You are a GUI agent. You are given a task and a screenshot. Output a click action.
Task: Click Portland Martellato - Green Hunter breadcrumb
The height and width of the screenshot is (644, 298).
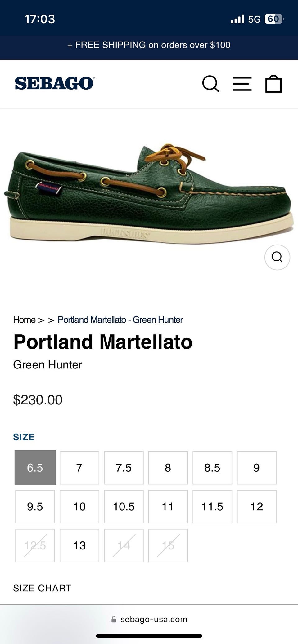point(120,320)
